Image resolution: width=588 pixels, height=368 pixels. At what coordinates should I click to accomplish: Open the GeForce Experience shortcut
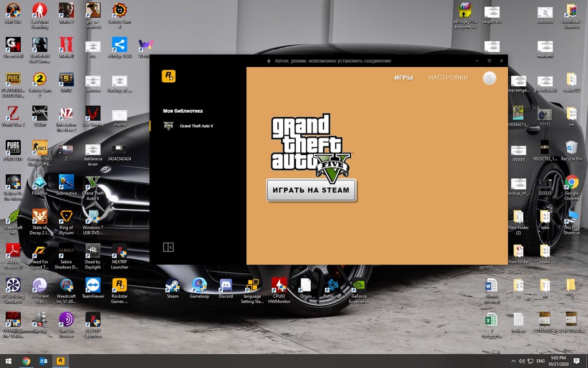coord(359,290)
